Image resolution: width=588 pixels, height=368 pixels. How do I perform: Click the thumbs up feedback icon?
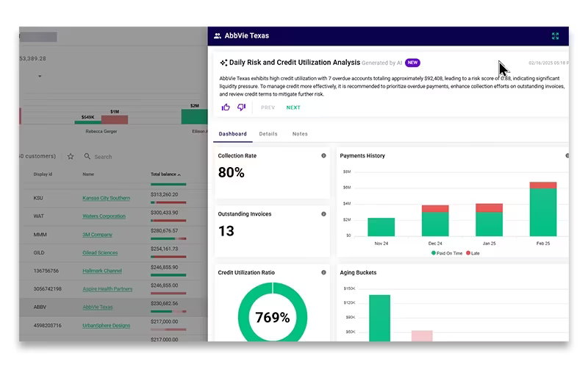coord(226,107)
